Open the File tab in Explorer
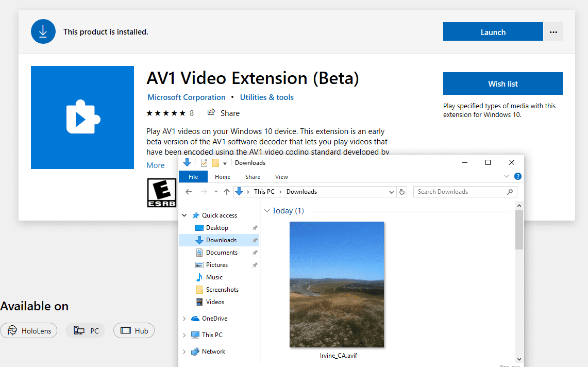Screen dimensions: 588x367 click(193, 177)
